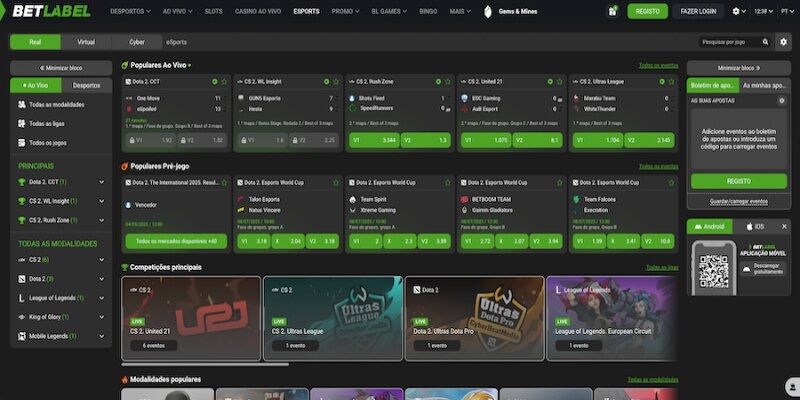Click Todos os jogos sidebar item
800x400 pixels.
[x=61, y=143]
